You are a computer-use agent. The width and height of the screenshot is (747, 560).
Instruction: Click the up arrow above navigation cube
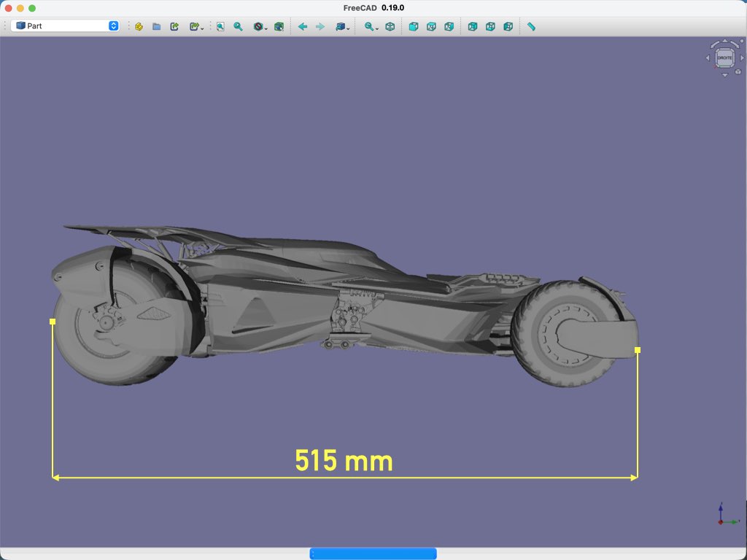click(x=724, y=41)
